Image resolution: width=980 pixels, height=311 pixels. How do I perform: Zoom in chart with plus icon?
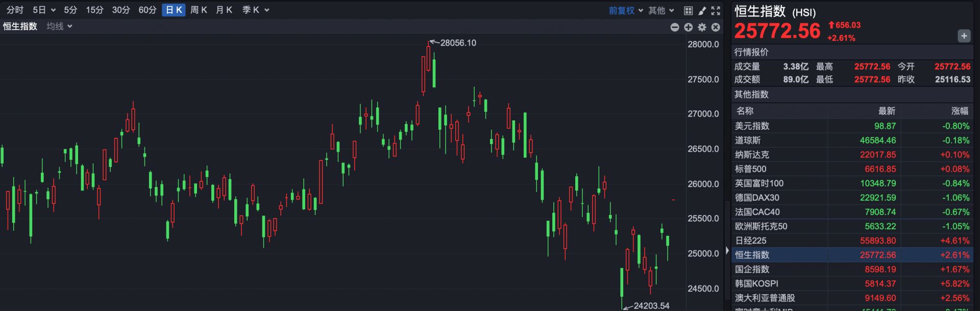tap(688, 27)
